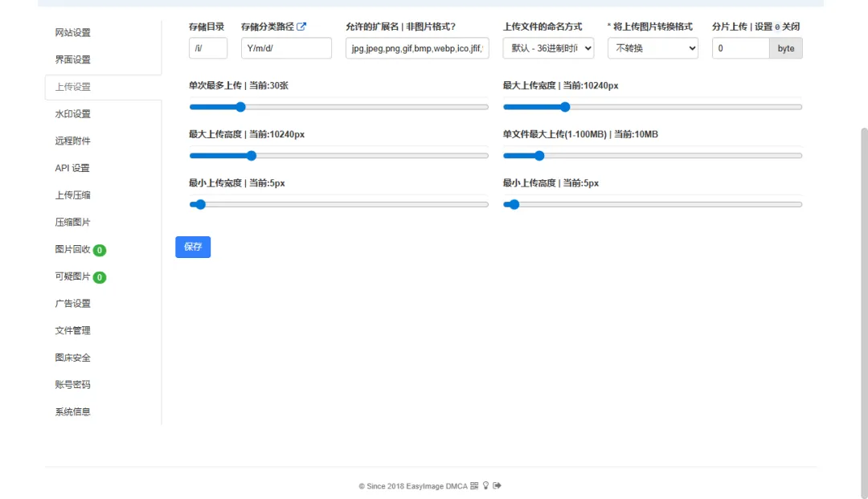Click the QR code icon in footer

point(474,486)
